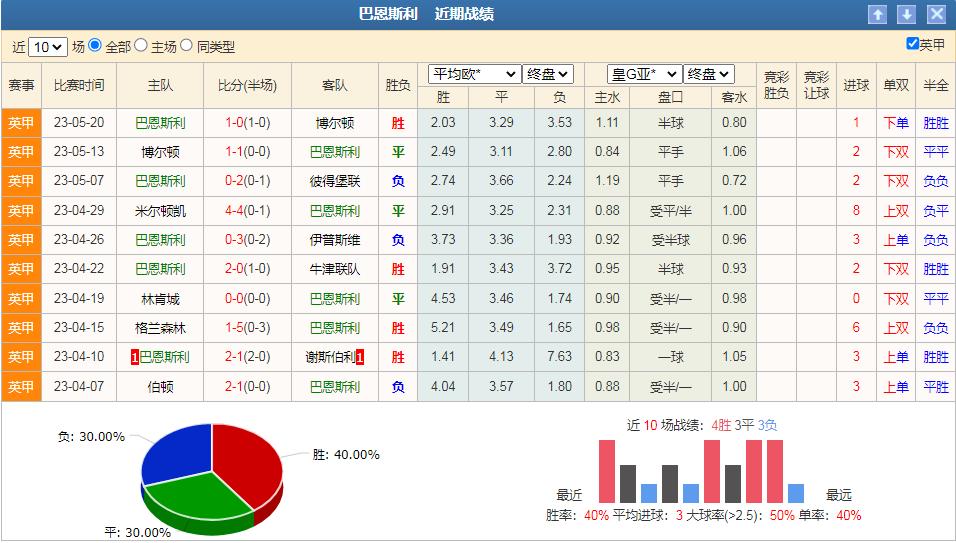Click the 竞彩让球 column header
Image resolution: width=956 pixels, height=543 pixels.
(816, 86)
